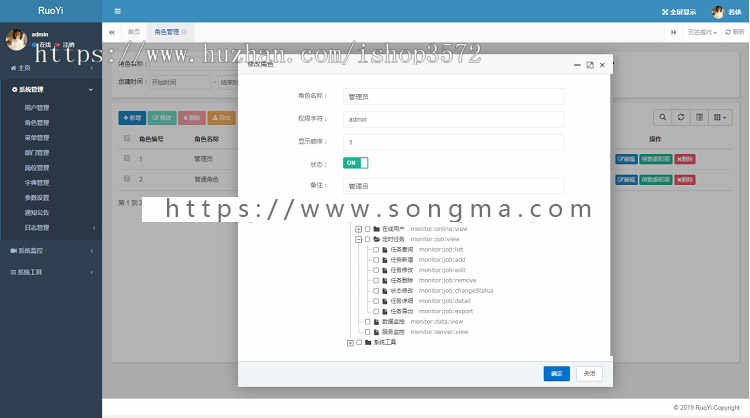
Task: Switch to the 角色管理 tab
Action: click(170, 32)
